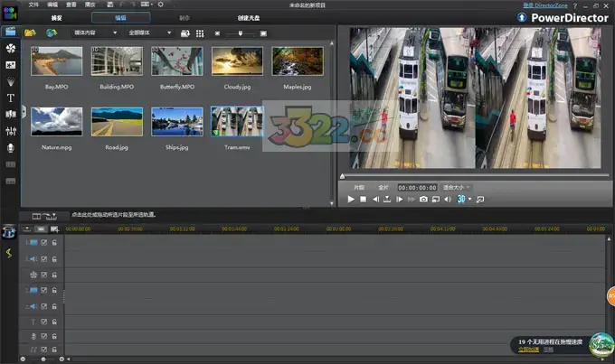Screen dimensions: 615x364
Task: Click the Import Media folder icon
Action: 30,33
